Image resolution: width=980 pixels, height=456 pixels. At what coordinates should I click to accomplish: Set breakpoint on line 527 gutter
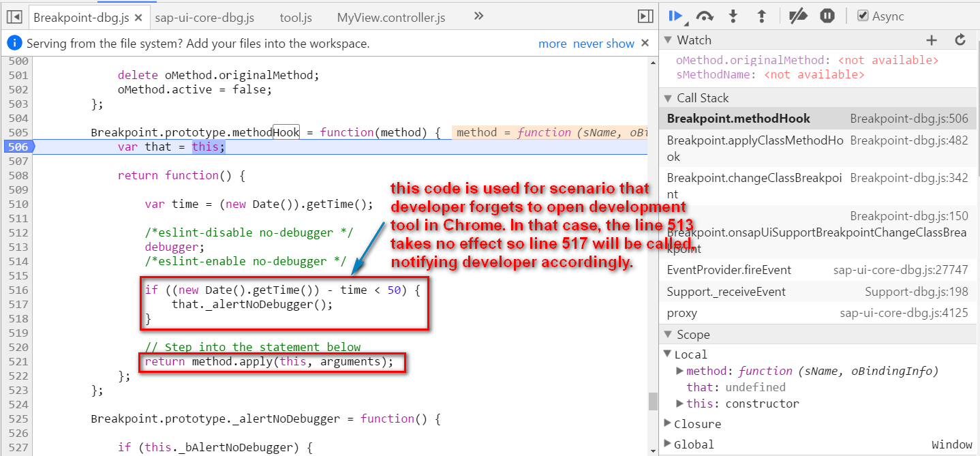pyautogui.click(x=18, y=447)
